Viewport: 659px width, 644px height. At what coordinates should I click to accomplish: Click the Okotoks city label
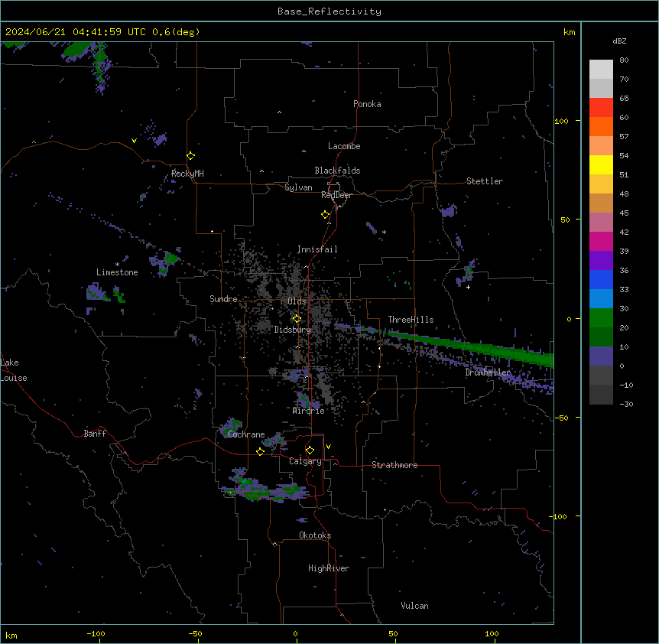click(315, 535)
